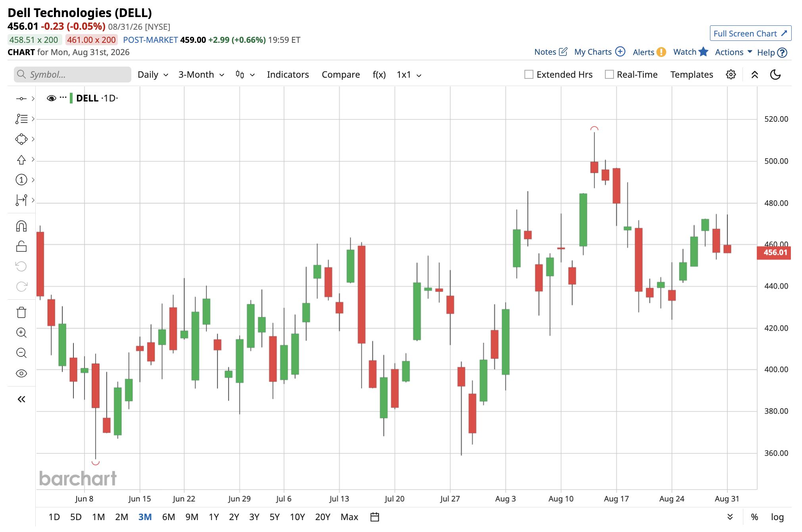The width and height of the screenshot is (802, 532).
Task: Enable the Extended Hrs checkbox
Action: point(529,75)
